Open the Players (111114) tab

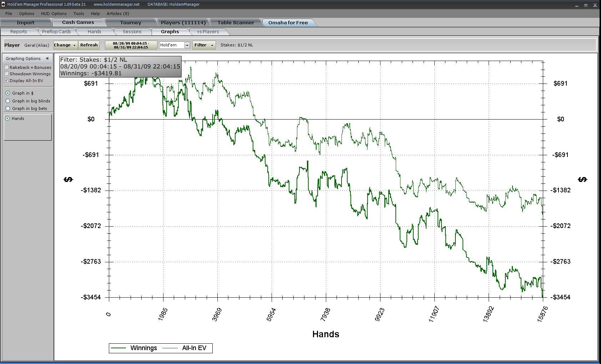pyautogui.click(x=183, y=22)
